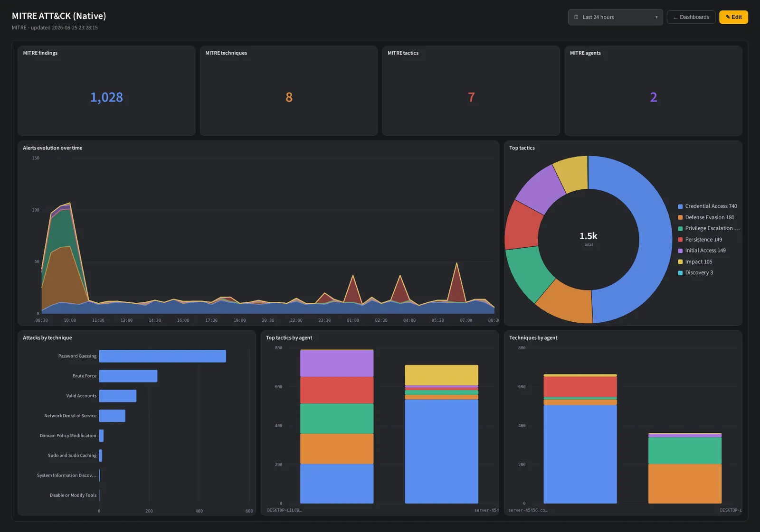Click the pencil icon in Edit button
The width and height of the screenshot is (760, 532).
(728, 17)
